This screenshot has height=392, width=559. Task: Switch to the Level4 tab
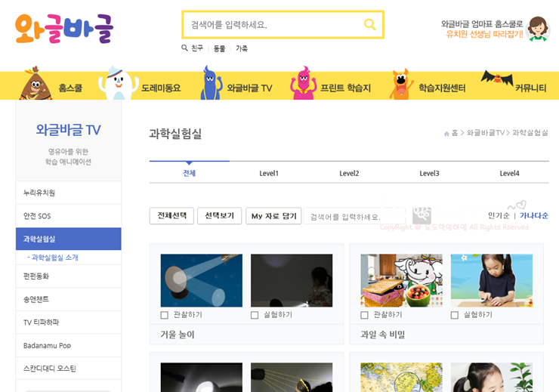pos(509,173)
